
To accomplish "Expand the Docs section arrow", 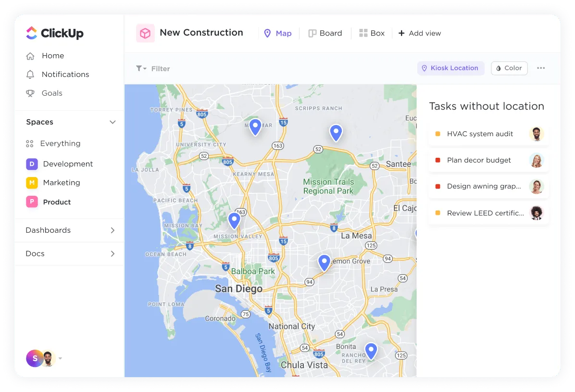I will pos(112,254).
